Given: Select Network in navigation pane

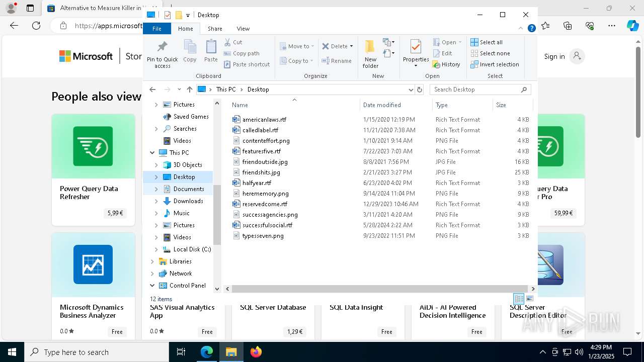Looking at the screenshot, I should 181,274.
